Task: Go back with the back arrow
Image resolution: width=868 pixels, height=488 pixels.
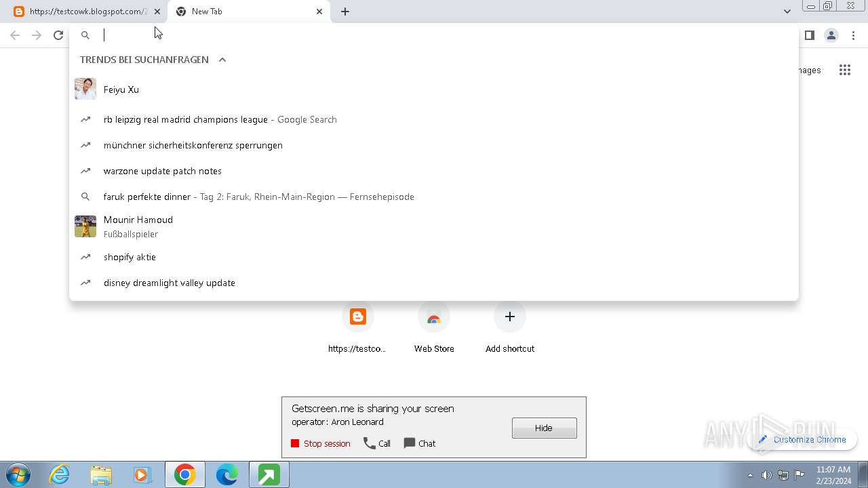Action: point(15,35)
